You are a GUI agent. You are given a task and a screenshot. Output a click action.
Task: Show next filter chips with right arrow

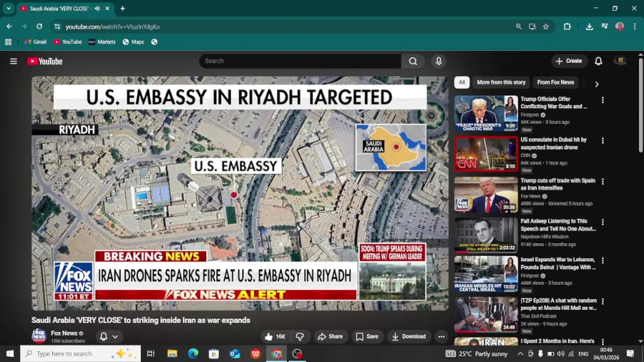(597, 84)
